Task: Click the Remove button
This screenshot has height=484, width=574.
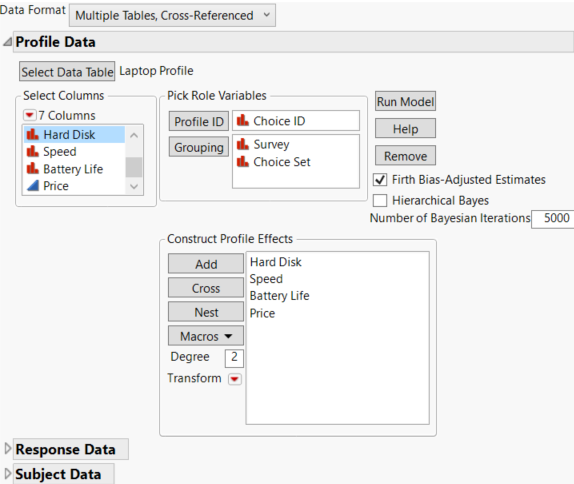Action: [x=405, y=156]
